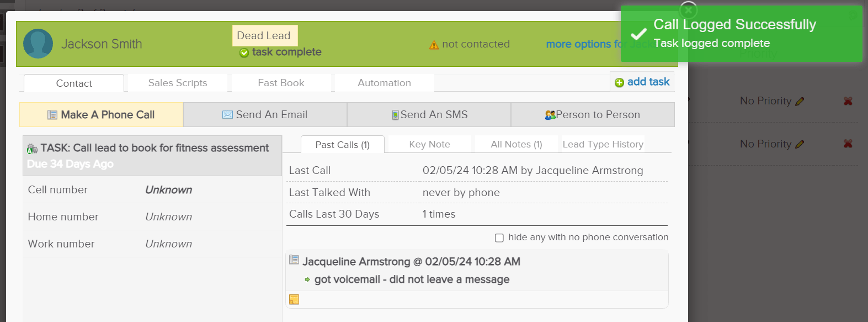Viewport: 868px width, 322px height.
Task: Click the Home number Unknown value
Action: click(169, 217)
